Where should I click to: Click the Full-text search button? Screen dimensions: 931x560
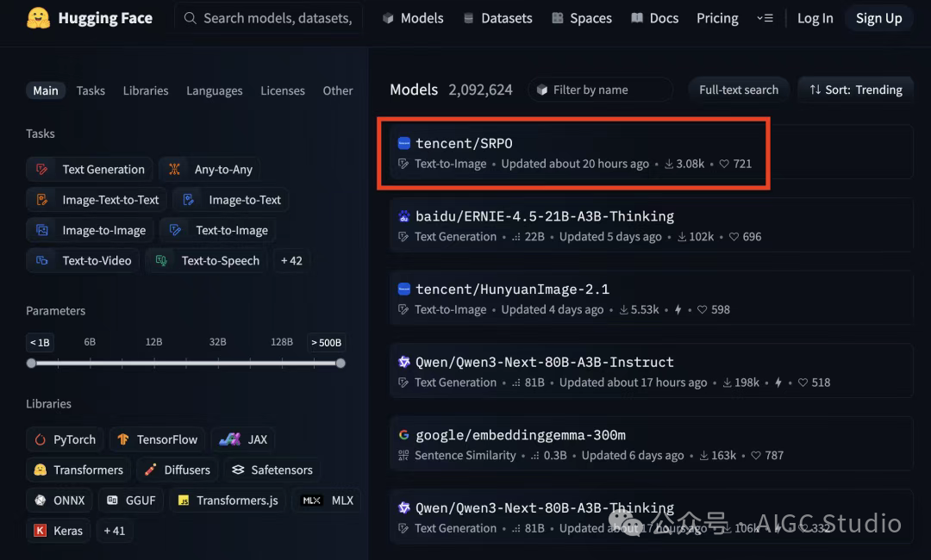tap(739, 90)
